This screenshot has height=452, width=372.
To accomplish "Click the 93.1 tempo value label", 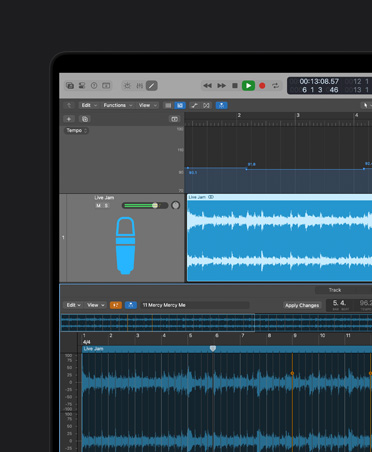I will (193, 173).
